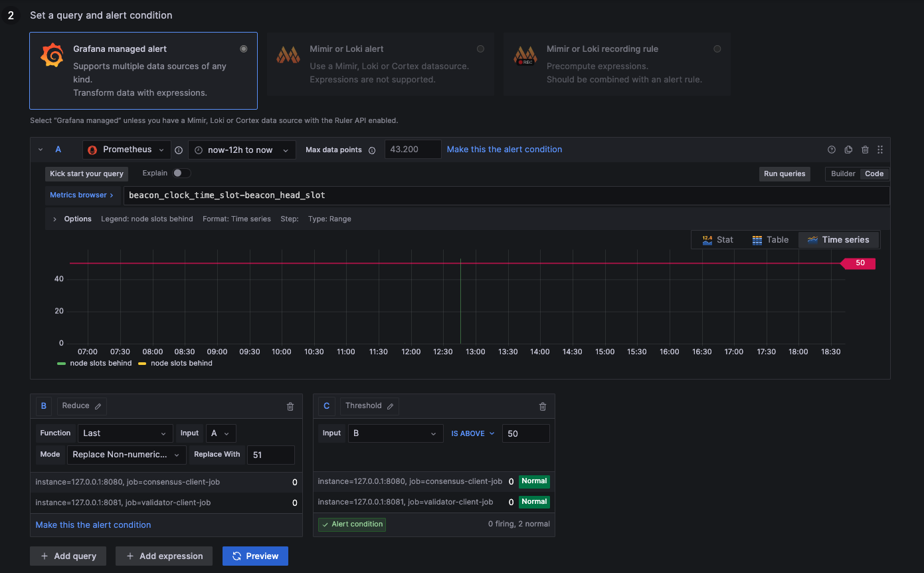This screenshot has width=924, height=573.
Task: Edit the Replace With value field
Action: (x=271, y=455)
